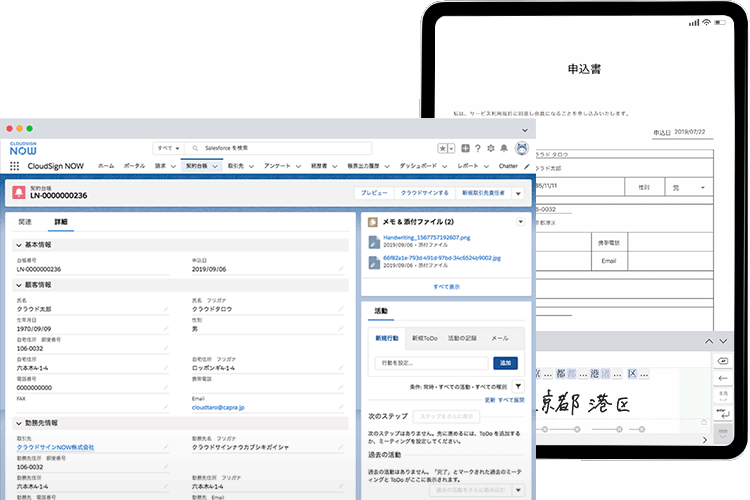Tap the 都 handwriting candidate on tablet

tap(561, 374)
